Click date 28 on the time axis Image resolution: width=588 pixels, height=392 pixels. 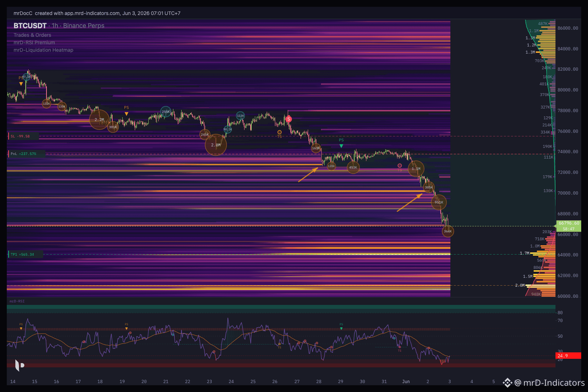pos(319,382)
